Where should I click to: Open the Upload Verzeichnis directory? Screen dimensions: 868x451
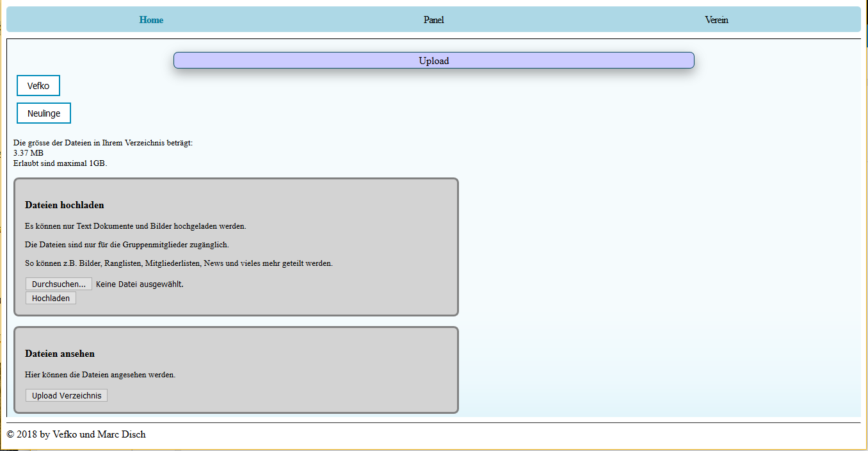[67, 396]
